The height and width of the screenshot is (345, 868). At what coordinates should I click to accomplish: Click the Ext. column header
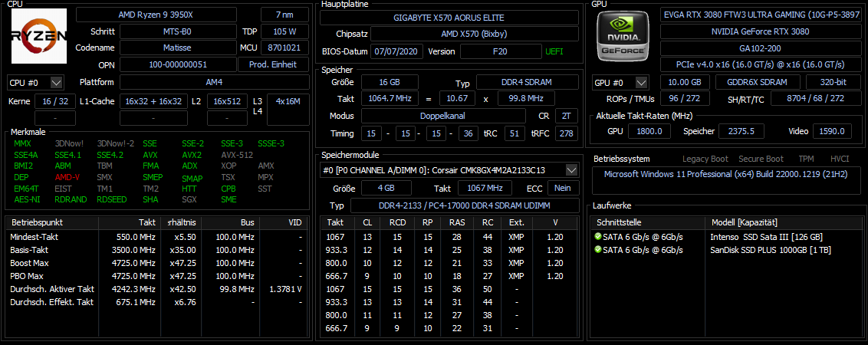[x=517, y=222]
